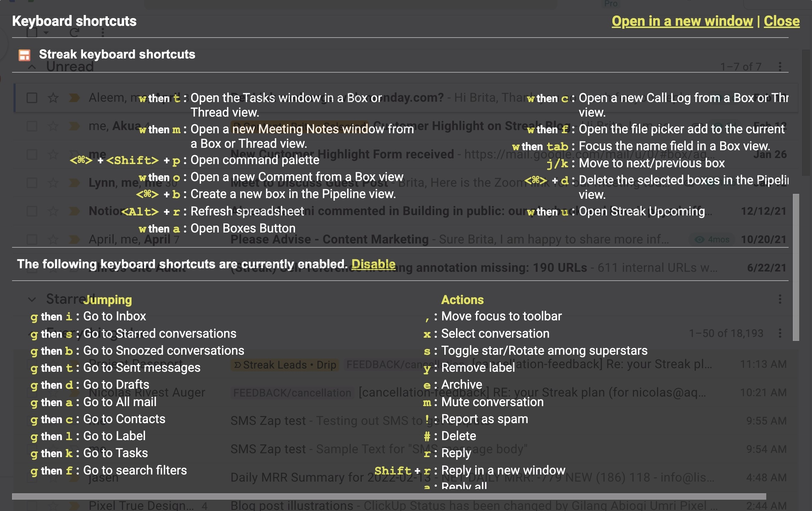Expand the Starred section chevron
Screen dimensions: 812x511
coord(32,299)
